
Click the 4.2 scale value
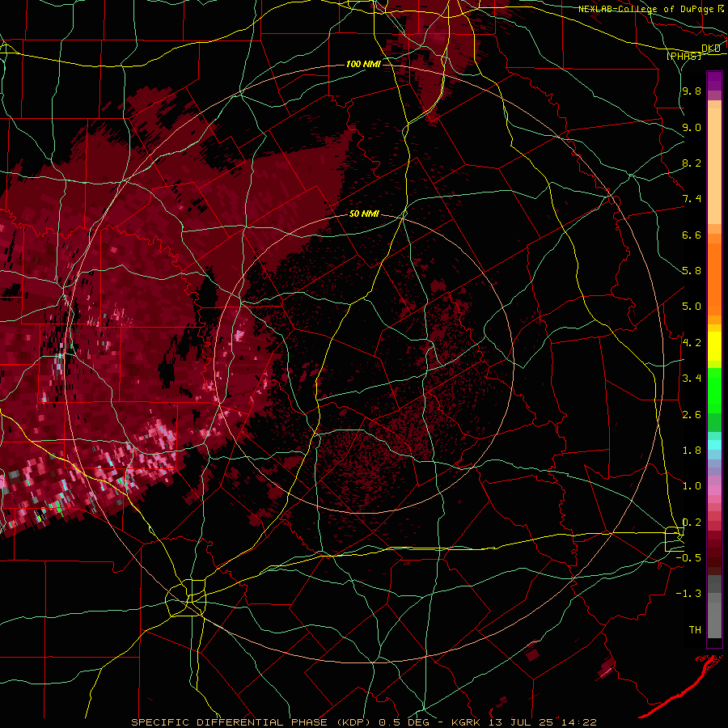(x=692, y=343)
